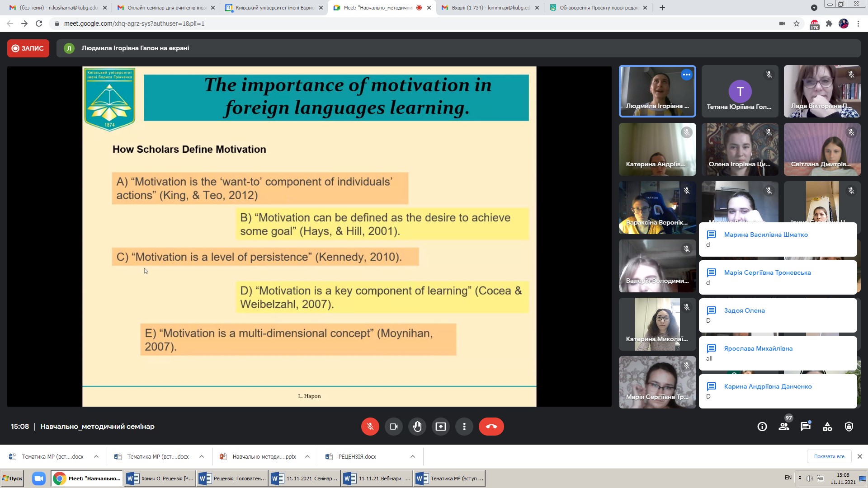Toggle microphone mute button
The height and width of the screenshot is (488, 868).
(x=370, y=427)
